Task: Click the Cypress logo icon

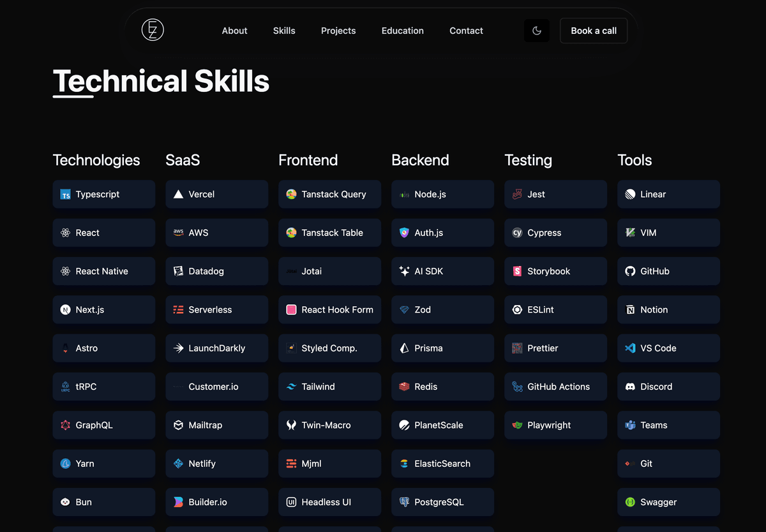Action: (x=517, y=233)
